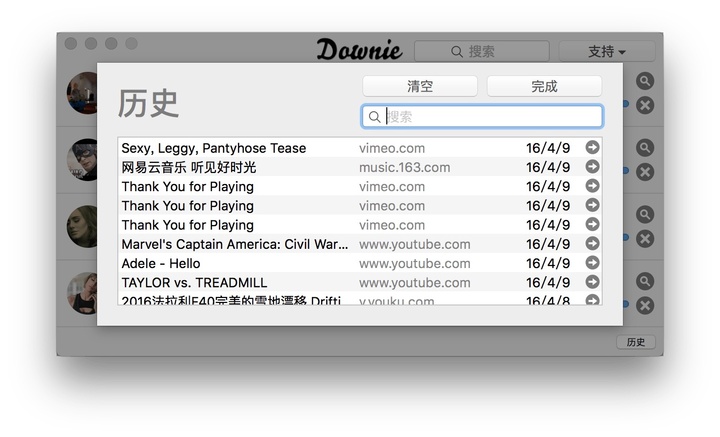Click the X icon in the last download row

(645, 305)
